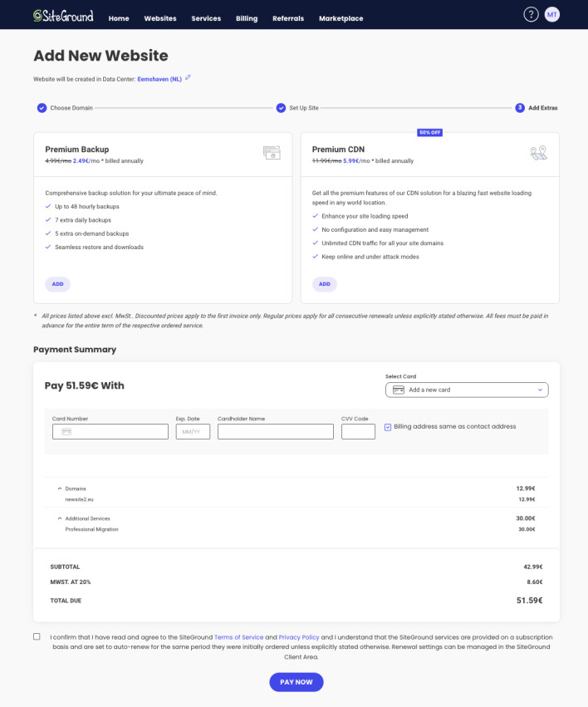588x707 pixels.
Task: Focus the Card Number field
Action: (x=110, y=431)
